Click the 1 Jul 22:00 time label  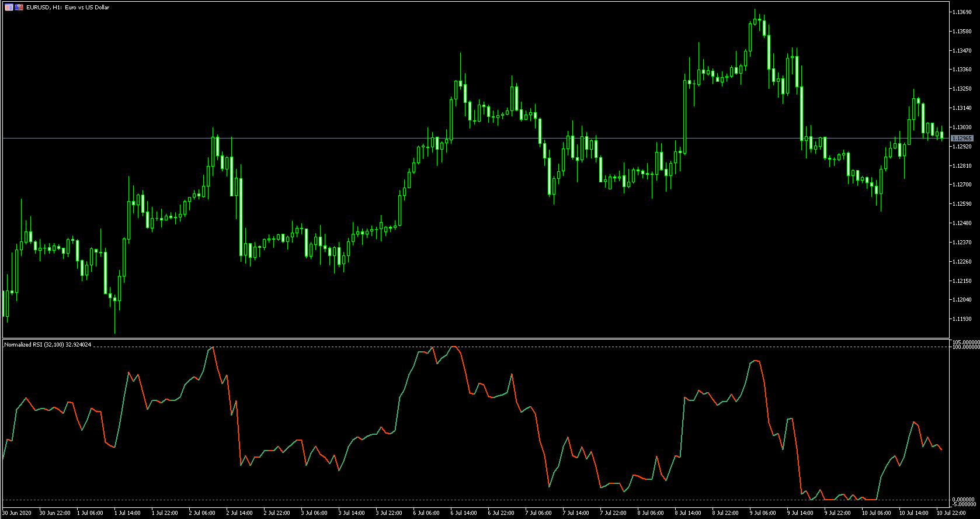165,513
